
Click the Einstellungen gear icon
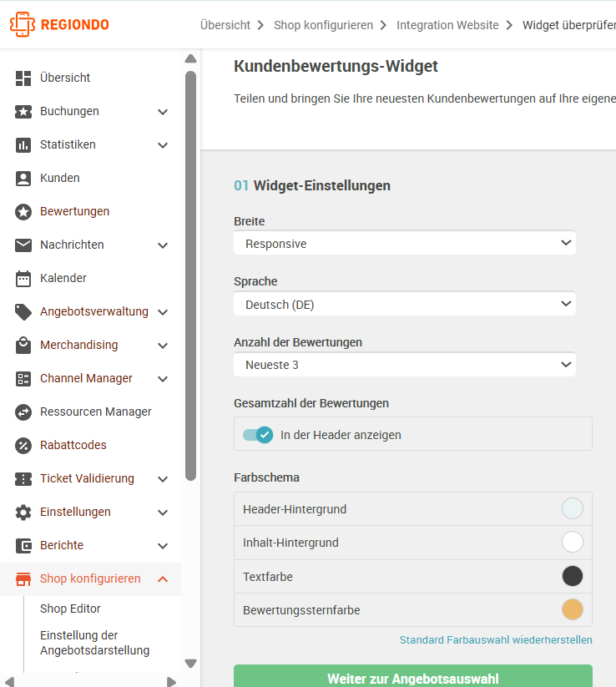[23, 513]
